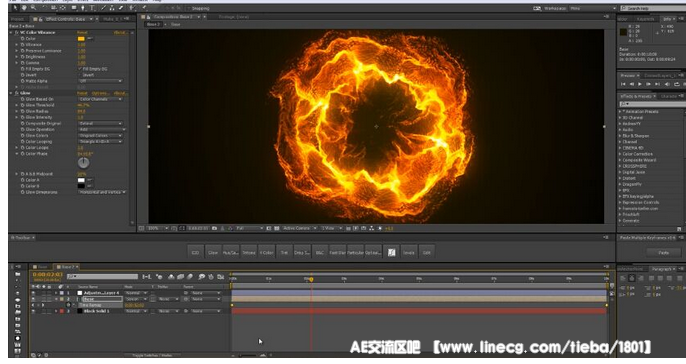Image resolution: width=686 pixels, height=364 pixels.
Task: Select the Selection arrow tool
Action: click(15, 7)
